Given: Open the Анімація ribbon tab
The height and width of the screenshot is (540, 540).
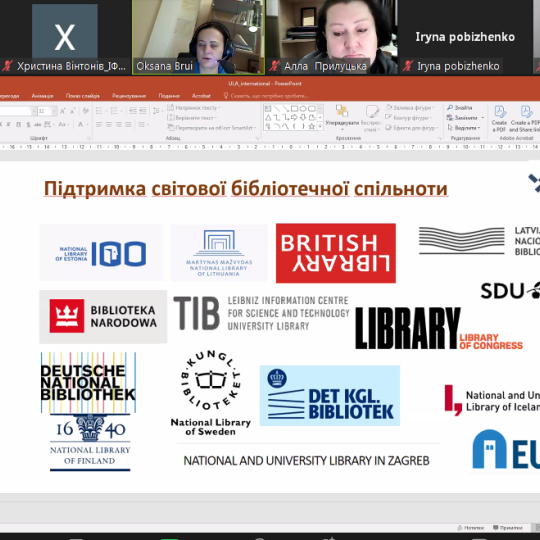Looking at the screenshot, I should (42, 96).
